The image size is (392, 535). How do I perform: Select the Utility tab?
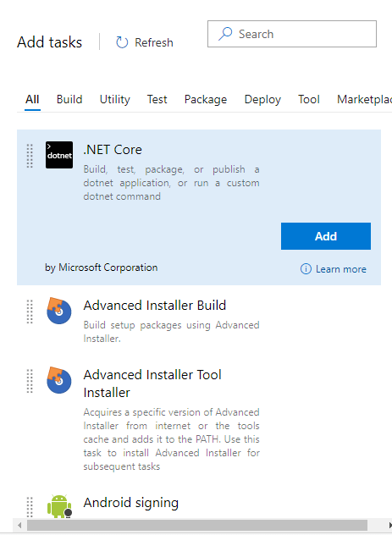(x=114, y=99)
